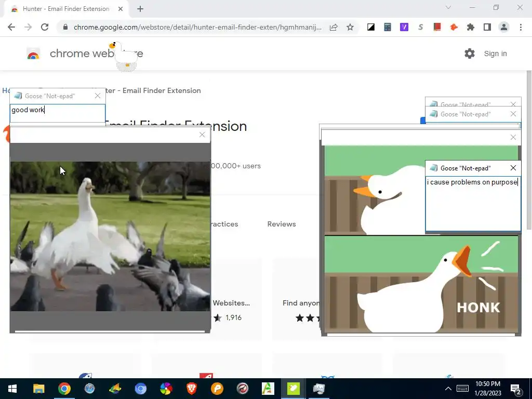Close the 'i cause problems' Not-epad
Image resolution: width=532 pixels, height=399 pixels.
click(x=513, y=168)
